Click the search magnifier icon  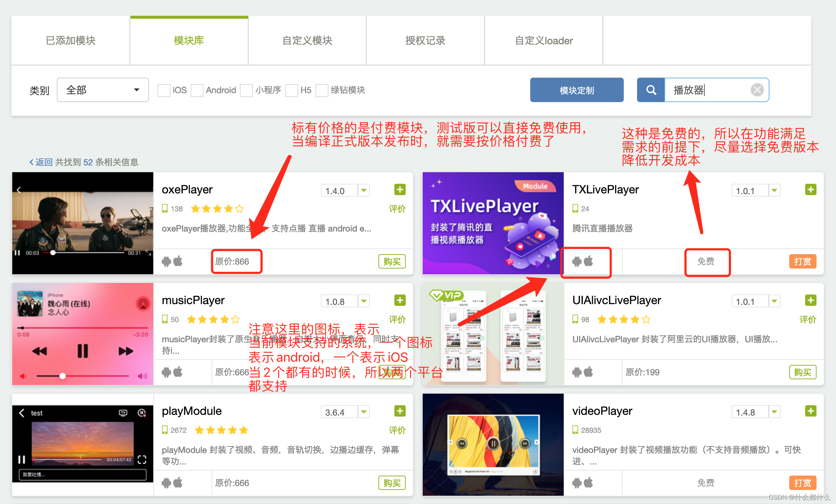point(651,90)
